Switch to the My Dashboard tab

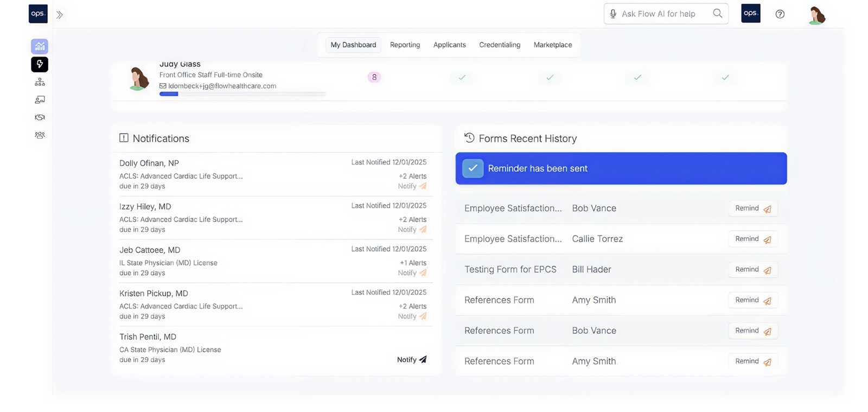tap(353, 45)
